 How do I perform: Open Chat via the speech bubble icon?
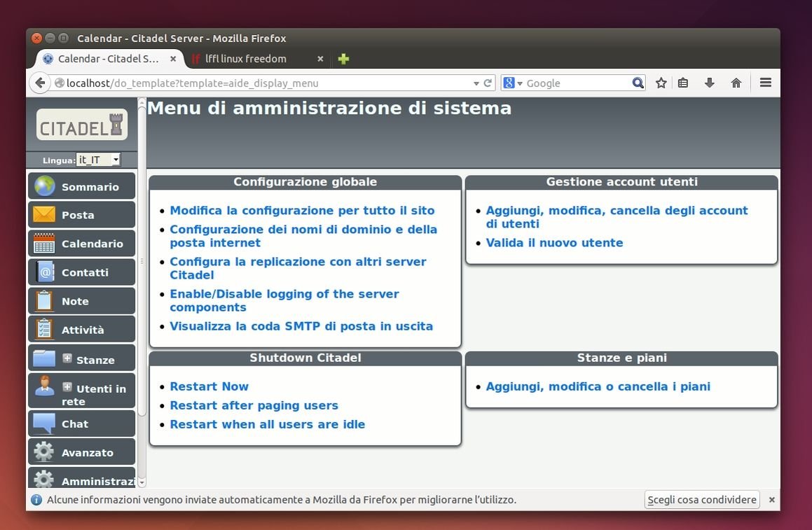[44, 424]
